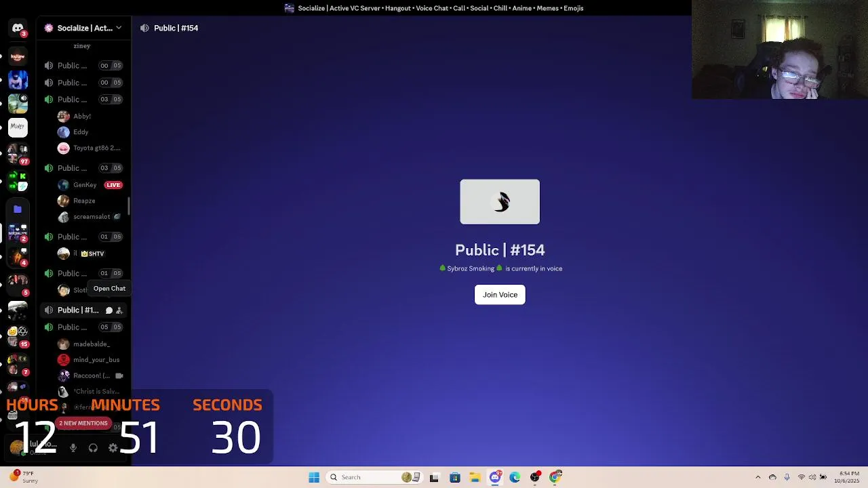This screenshot has width=868, height=488.
Task: Watch stream via red LIVE badge
Action: [113, 185]
